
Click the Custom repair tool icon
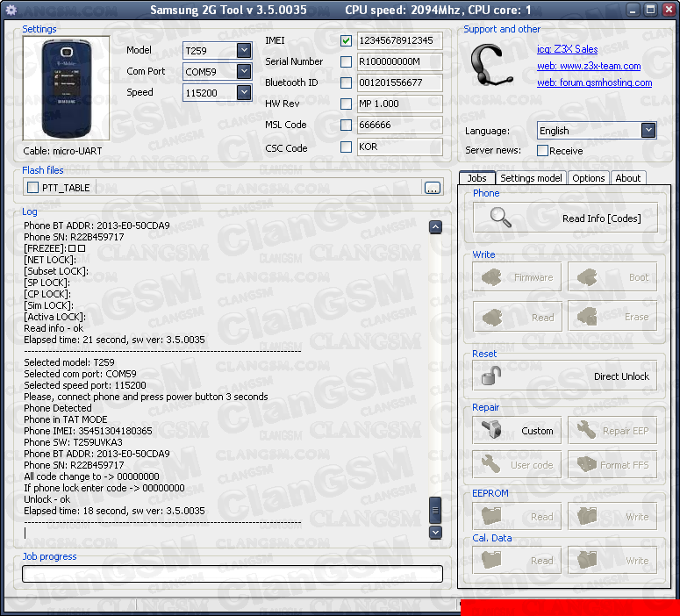click(491, 430)
